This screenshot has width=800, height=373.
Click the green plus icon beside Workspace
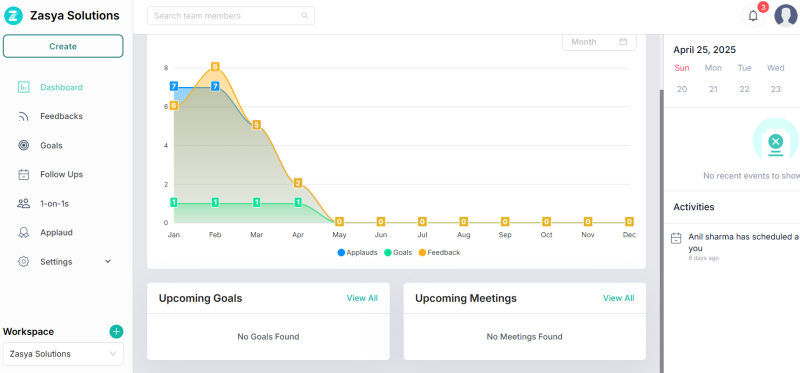pos(116,332)
